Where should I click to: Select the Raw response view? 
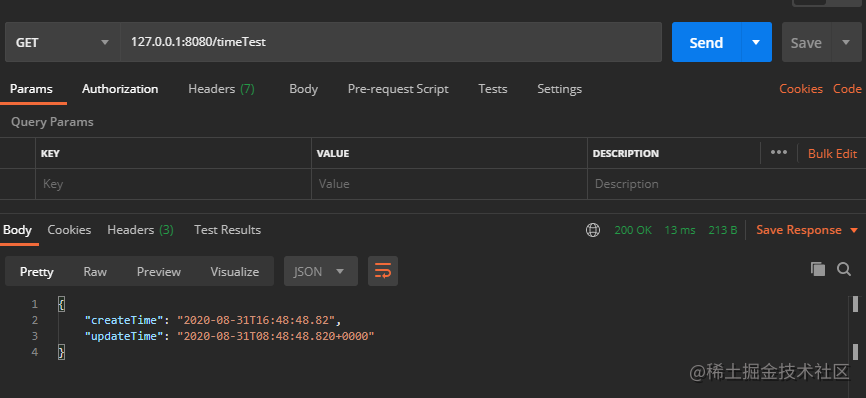[95, 272]
